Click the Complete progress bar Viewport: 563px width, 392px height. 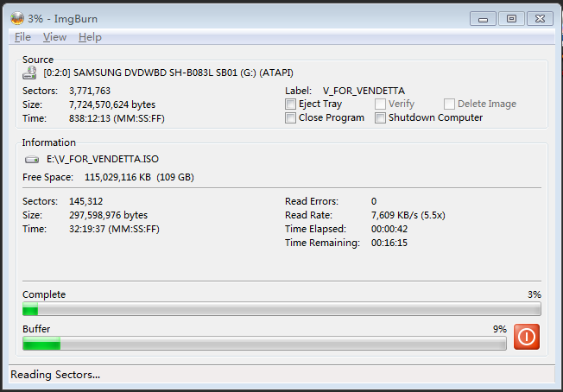[281, 309]
